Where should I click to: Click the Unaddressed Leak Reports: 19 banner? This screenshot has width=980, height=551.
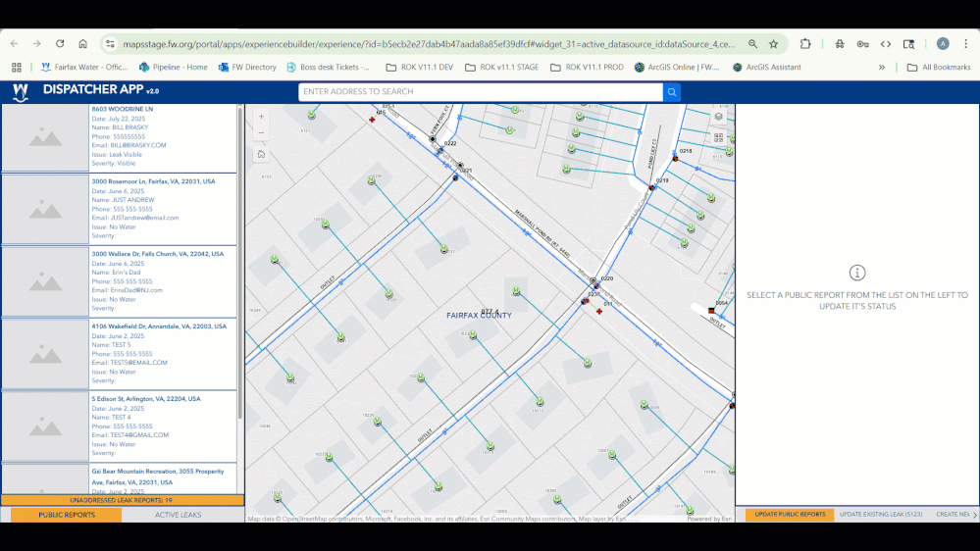point(122,500)
